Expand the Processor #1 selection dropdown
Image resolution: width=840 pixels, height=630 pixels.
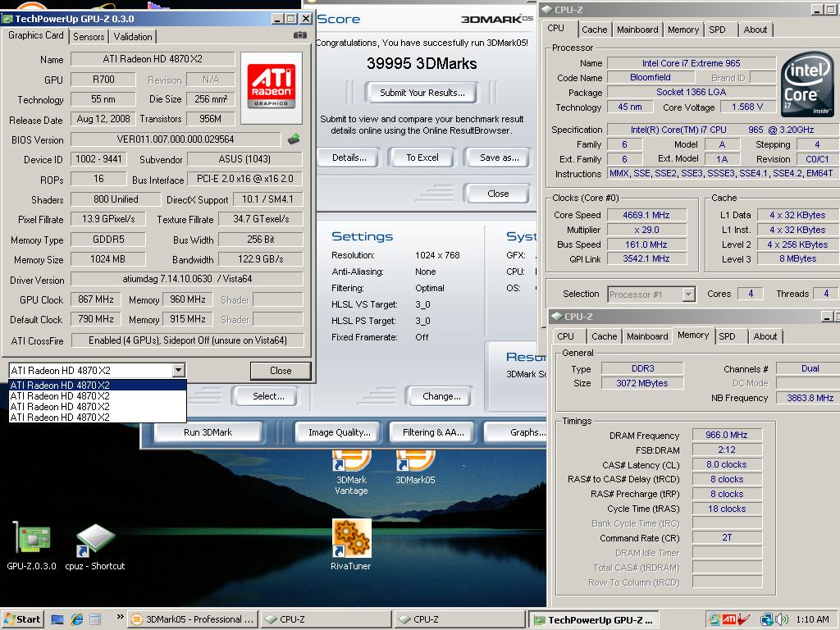688,294
